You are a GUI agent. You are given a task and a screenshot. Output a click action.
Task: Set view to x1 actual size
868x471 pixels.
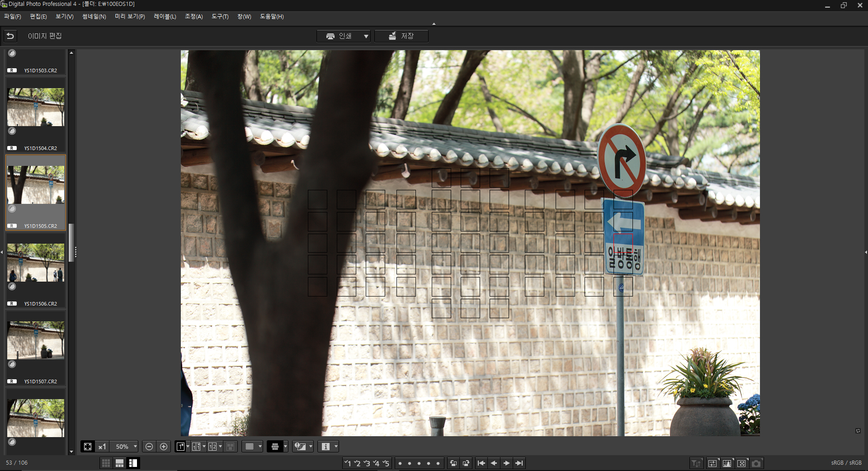102,447
